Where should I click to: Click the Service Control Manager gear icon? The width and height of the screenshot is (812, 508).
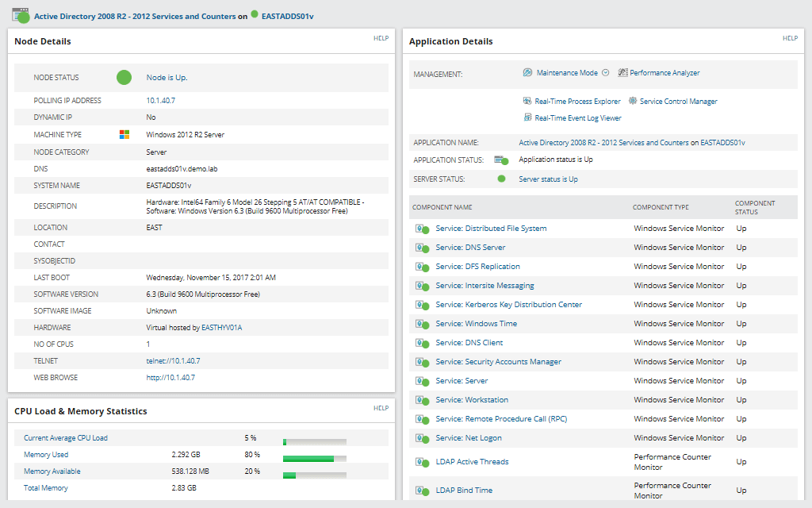point(633,102)
